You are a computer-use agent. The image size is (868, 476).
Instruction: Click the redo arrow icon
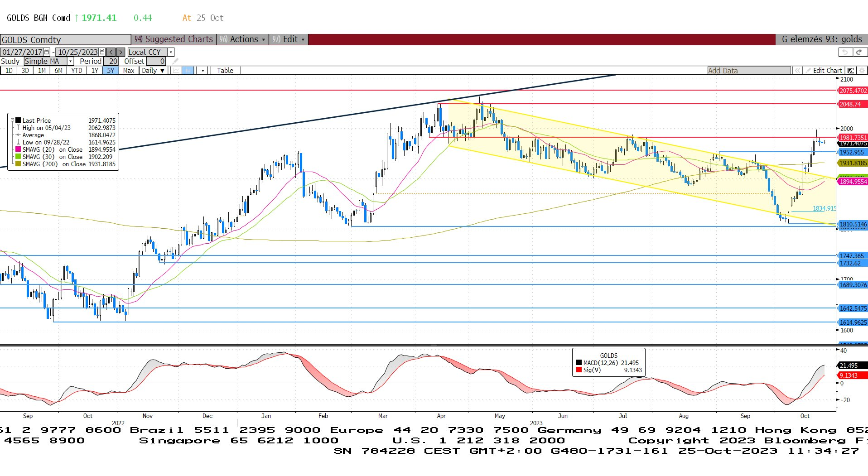(859, 52)
